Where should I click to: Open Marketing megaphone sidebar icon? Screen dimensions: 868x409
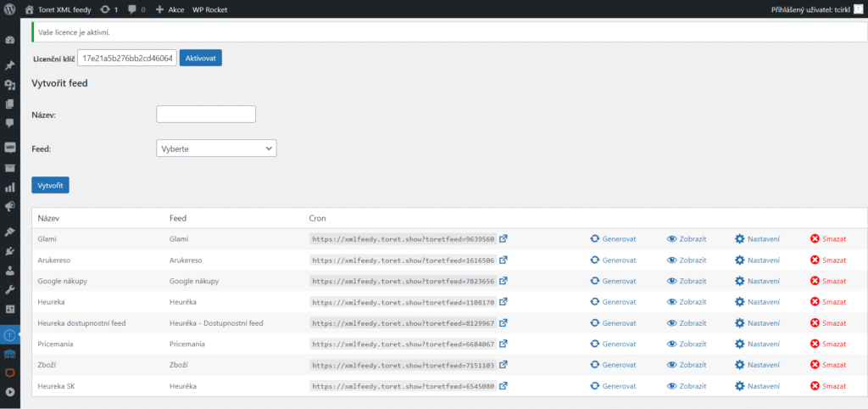pyautogui.click(x=9, y=206)
